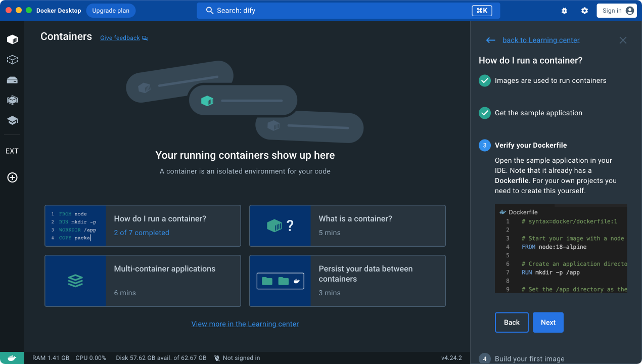
Task: Open the What is a container card
Action: [347, 225]
